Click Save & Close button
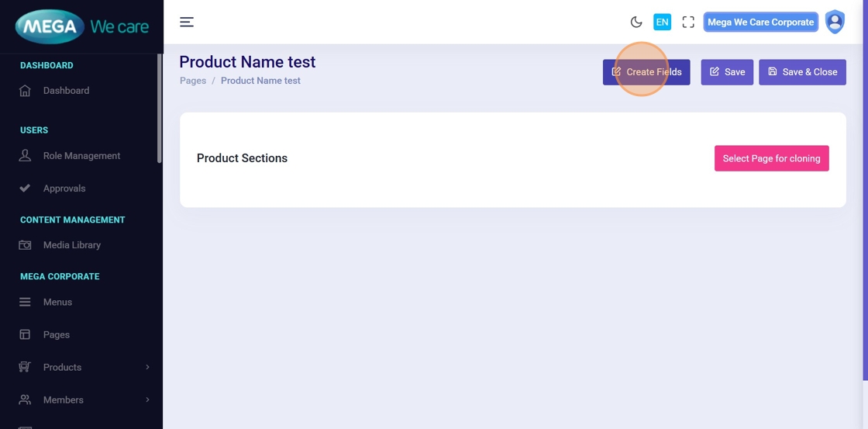 pos(802,72)
